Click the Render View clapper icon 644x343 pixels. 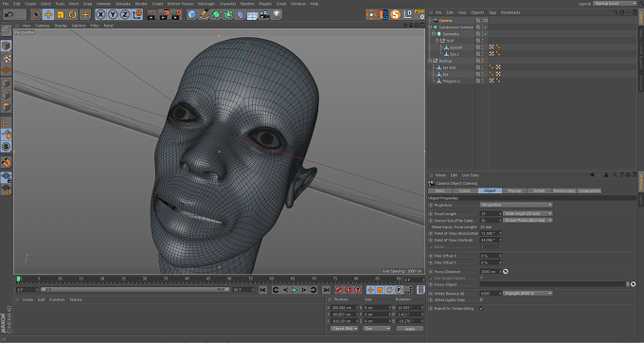click(152, 15)
